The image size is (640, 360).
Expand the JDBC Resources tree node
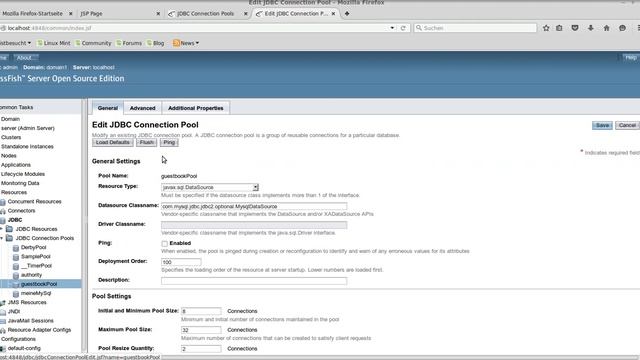coord(2,229)
